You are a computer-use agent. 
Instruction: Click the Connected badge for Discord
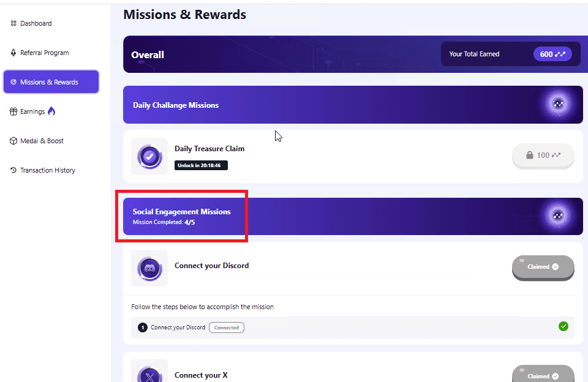[x=227, y=328]
